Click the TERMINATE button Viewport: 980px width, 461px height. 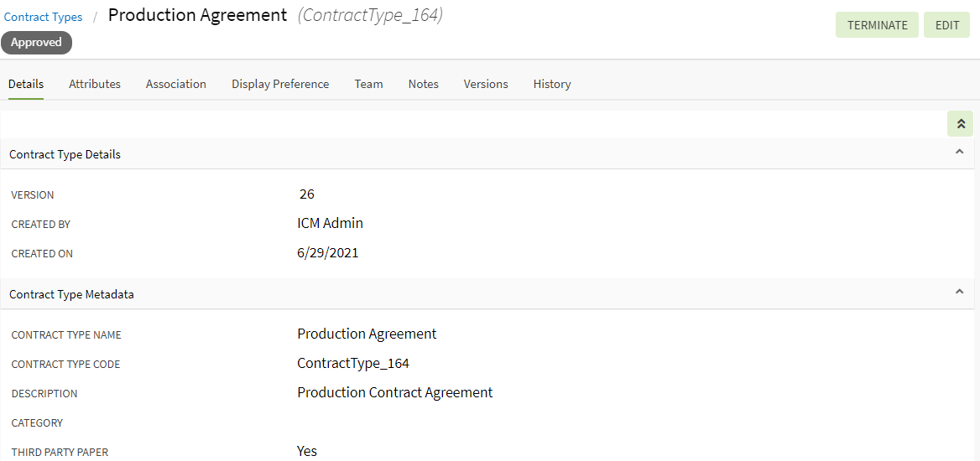click(877, 25)
